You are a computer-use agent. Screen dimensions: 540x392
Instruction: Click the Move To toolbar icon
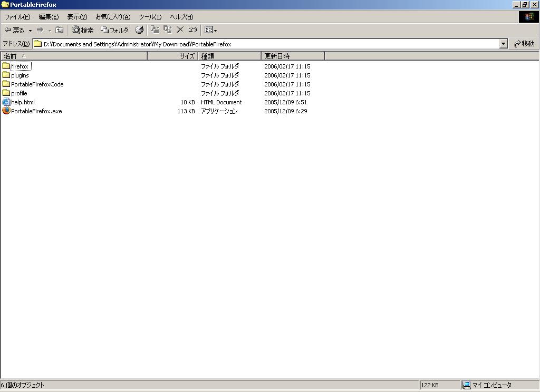pos(155,30)
